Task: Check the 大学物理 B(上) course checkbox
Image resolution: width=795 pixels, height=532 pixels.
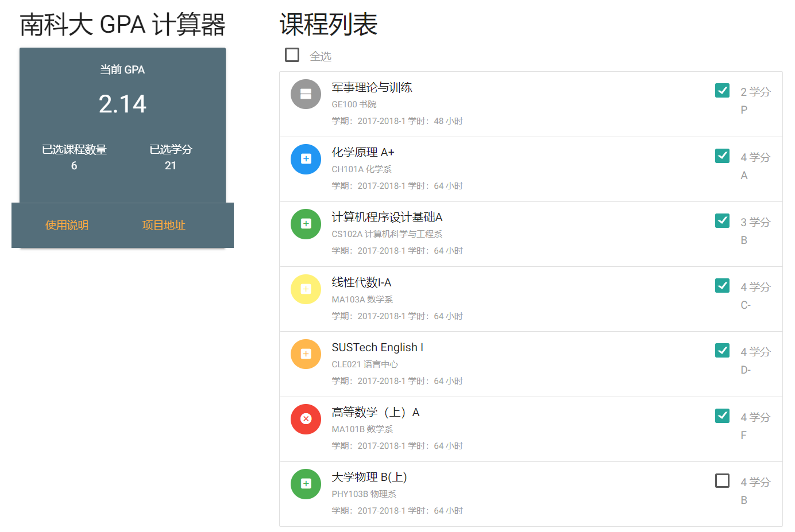Action: 723,480
